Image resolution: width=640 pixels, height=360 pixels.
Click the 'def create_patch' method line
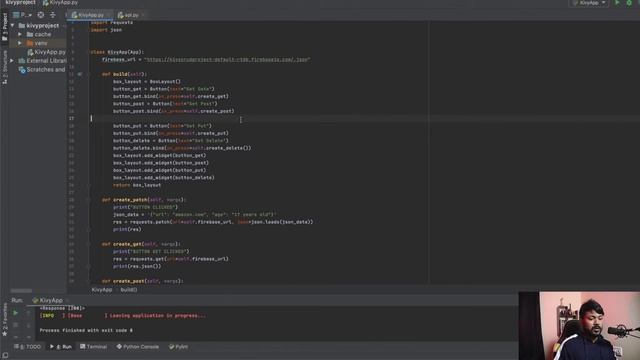[x=144, y=200]
